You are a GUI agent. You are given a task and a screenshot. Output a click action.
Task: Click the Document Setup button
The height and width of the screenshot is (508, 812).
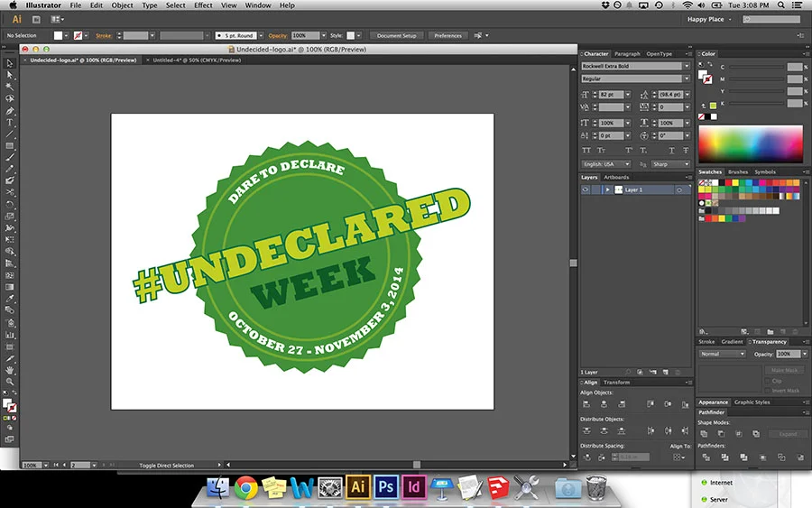[397, 36]
